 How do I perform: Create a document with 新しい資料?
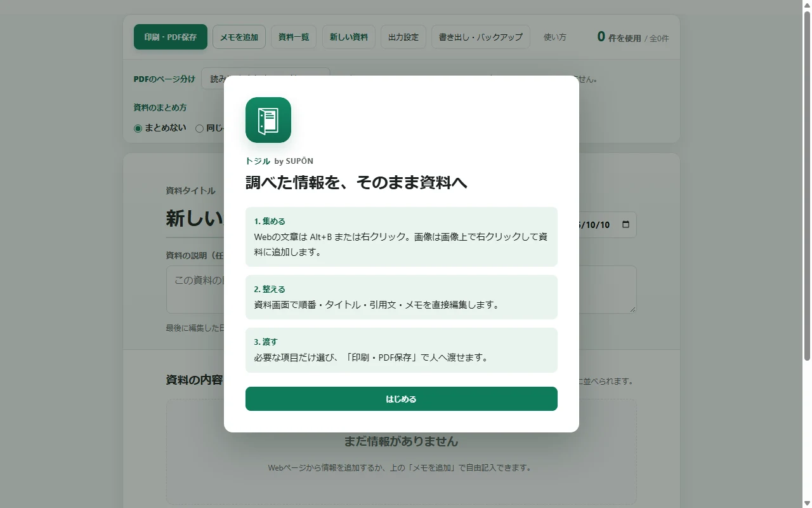pyautogui.click(x=349, y=37)
